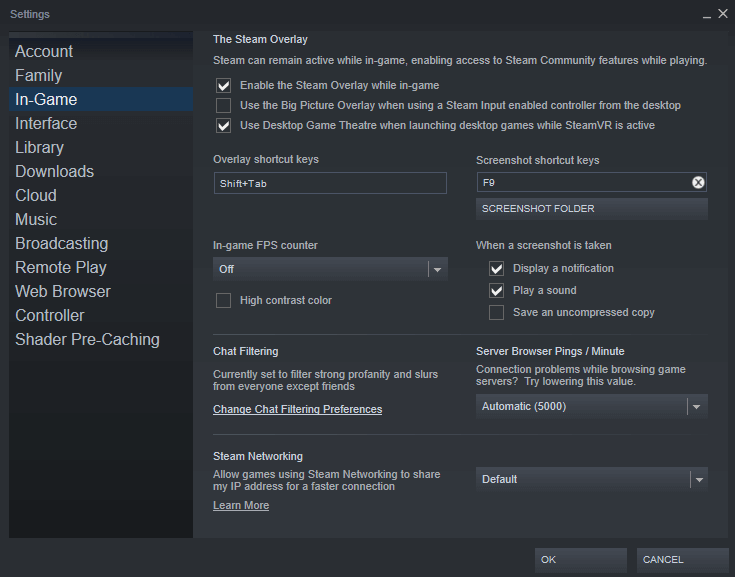Uncheck Display a notification
This screenshot has width=735, height=577.
pos(496,269)
